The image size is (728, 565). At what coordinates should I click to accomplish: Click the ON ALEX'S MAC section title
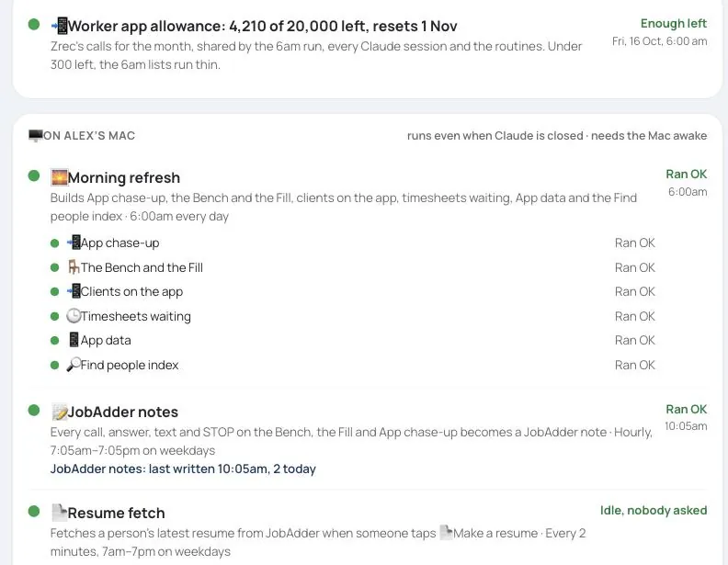click(89, 135)
